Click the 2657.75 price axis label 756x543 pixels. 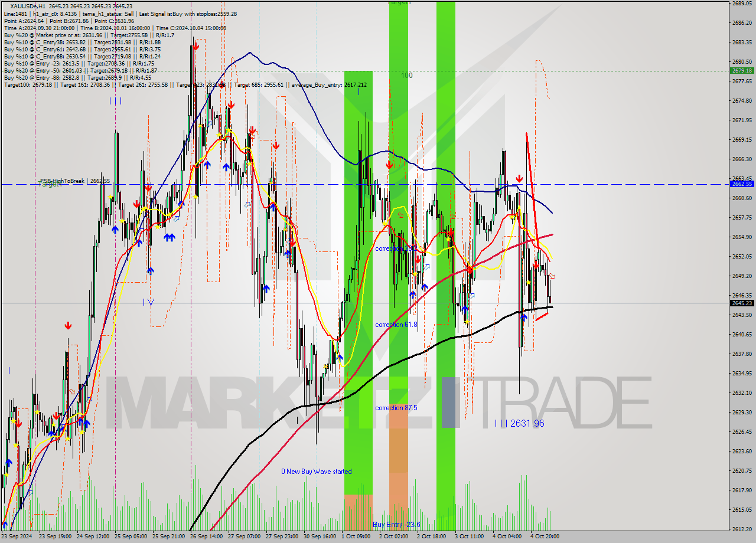(x=742, y=218)
